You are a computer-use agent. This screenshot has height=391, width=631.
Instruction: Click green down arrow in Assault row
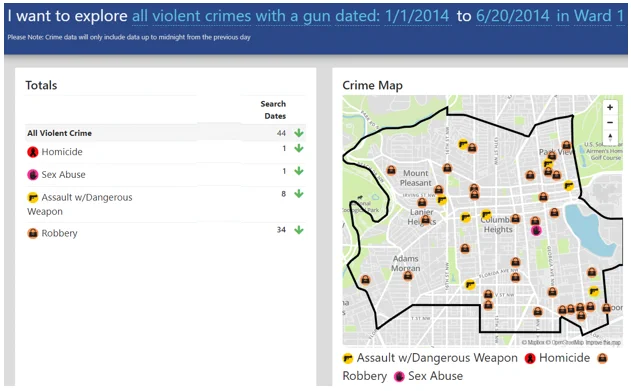click(x=299, y=194)
